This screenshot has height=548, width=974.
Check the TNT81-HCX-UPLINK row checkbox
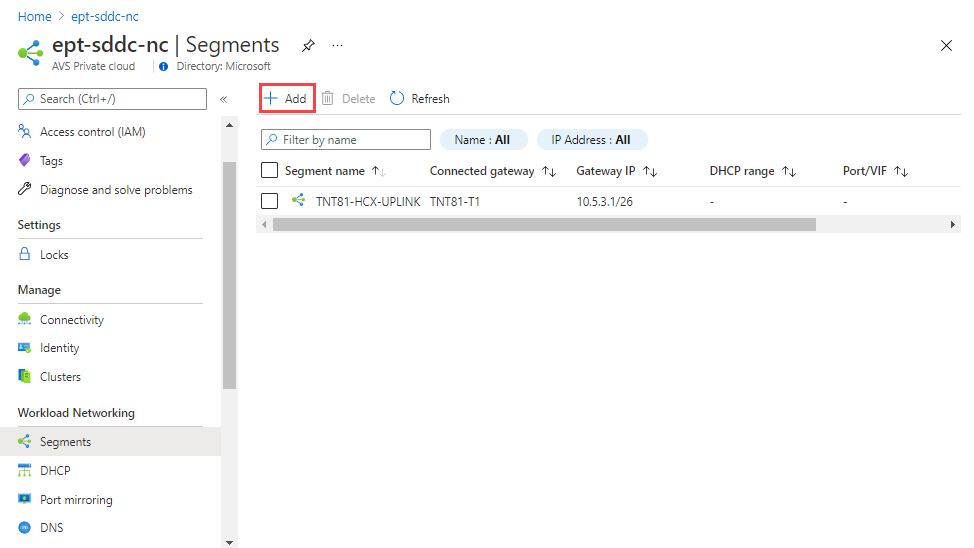(270, 201)
